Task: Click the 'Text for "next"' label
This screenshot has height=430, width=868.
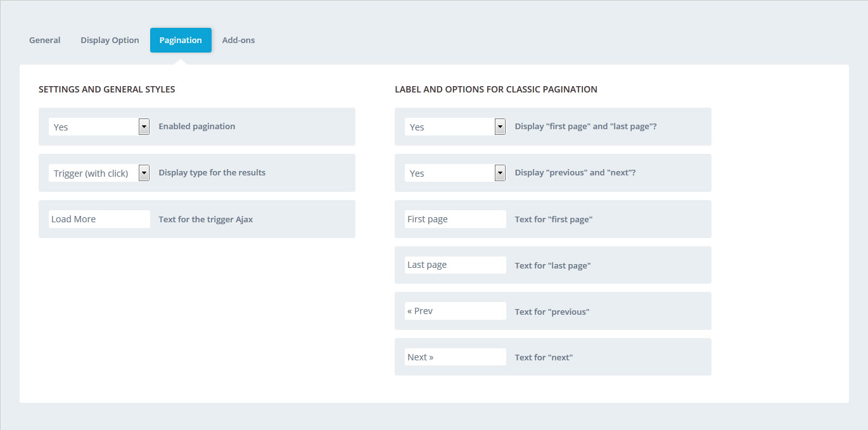Action: 544,357
